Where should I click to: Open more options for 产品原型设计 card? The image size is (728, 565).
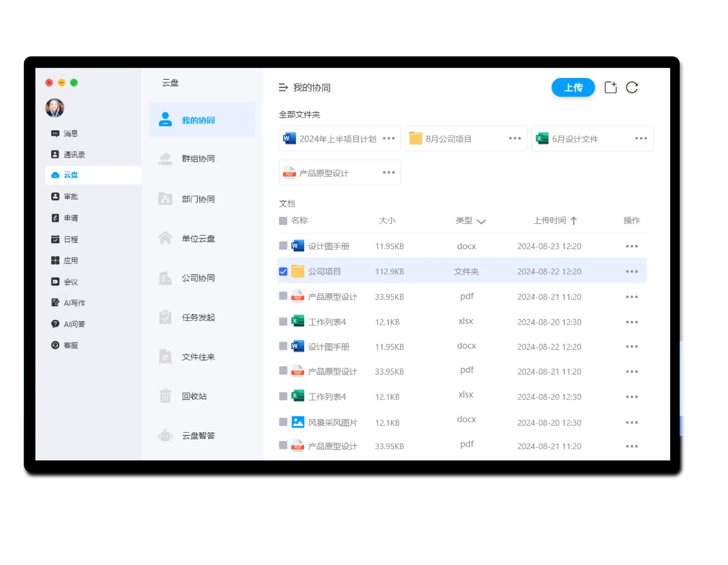(x=389, y=173)
